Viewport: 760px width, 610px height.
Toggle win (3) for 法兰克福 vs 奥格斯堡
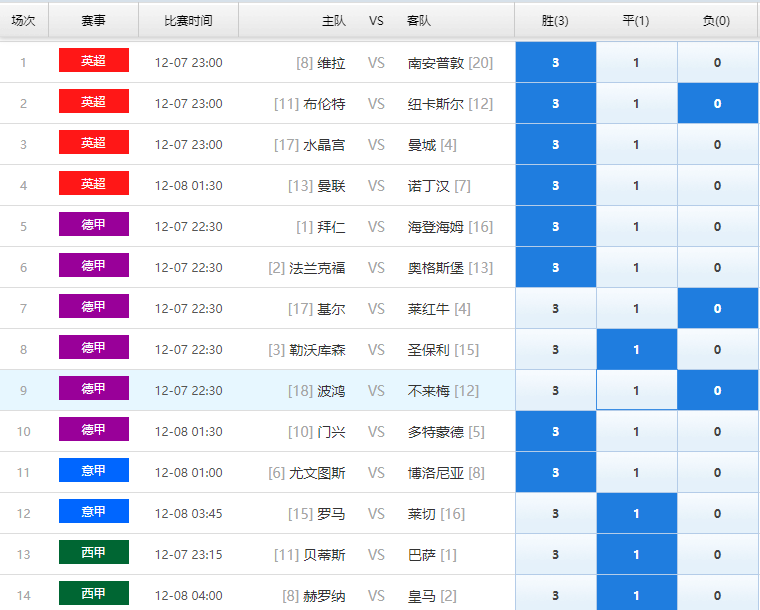click(x=555, y=267)
